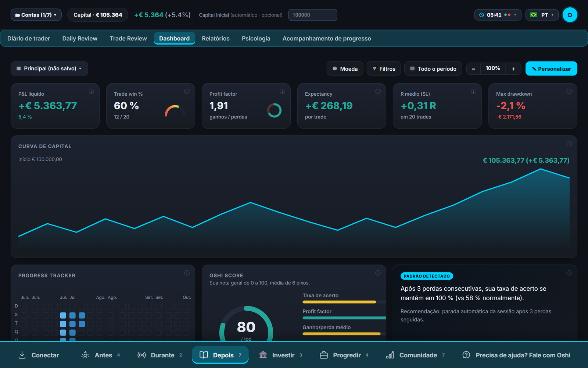Open the Daily Review tab
The height and width of the screenshot is (368, 588).
coord(80,38)
